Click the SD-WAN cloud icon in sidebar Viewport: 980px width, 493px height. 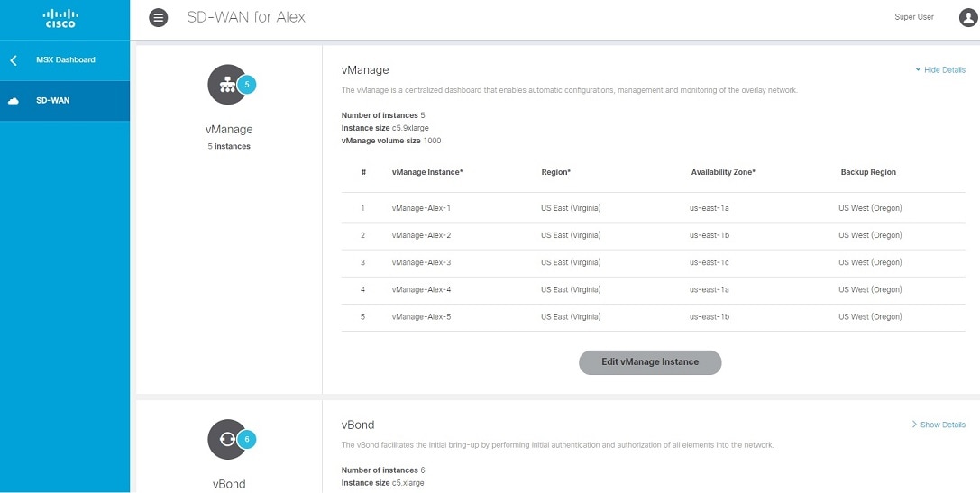point(14,101)
